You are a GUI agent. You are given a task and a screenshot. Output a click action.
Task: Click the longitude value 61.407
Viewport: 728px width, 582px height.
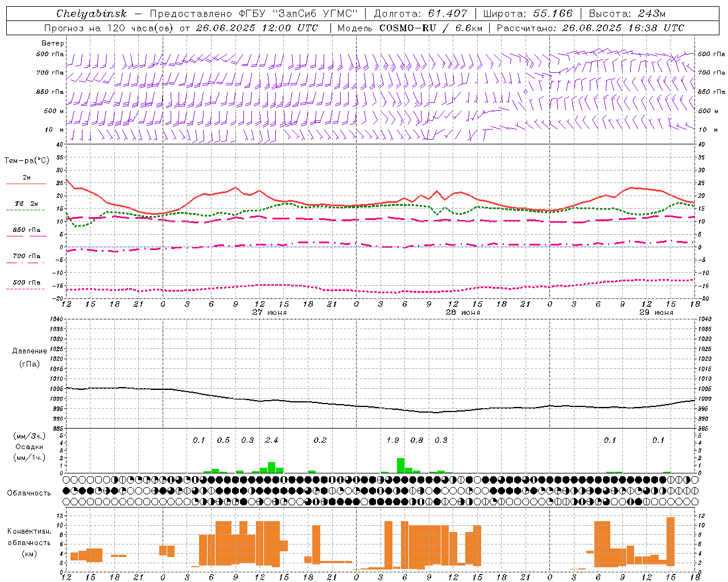[448, 14]
